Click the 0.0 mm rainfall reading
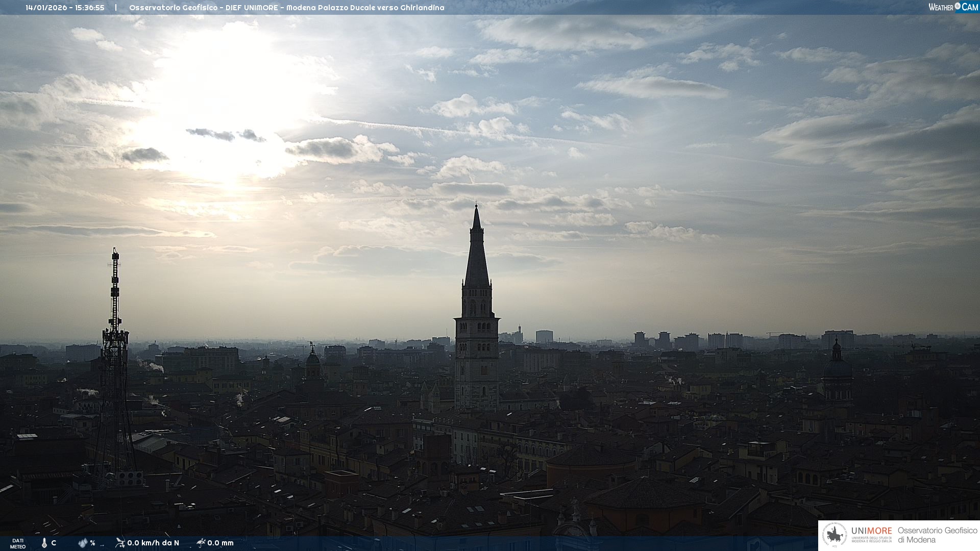This screenshot has height=551, width=980. pyautogui.click(x=220, y=543)
